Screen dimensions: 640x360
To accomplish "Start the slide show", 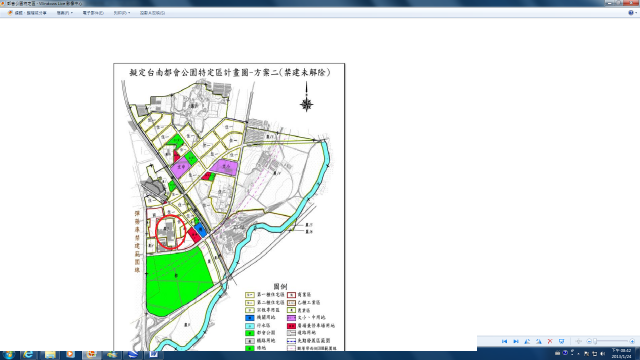I will tap(562, 341).
